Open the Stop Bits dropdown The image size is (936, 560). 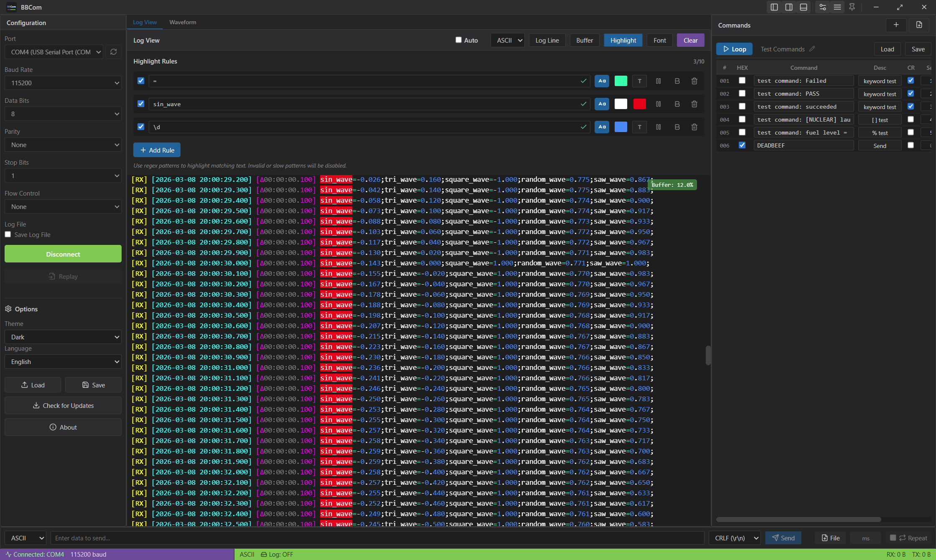pyautogui.click(x=63, y=176)
